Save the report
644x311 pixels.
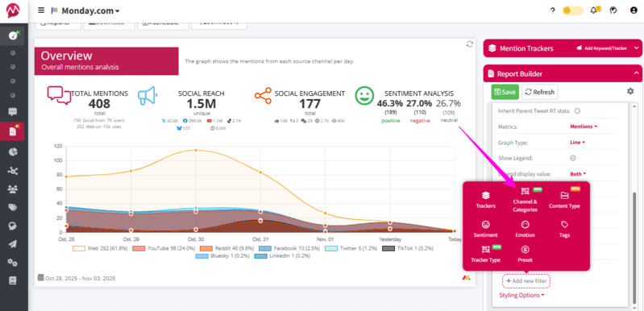[505, 92]
